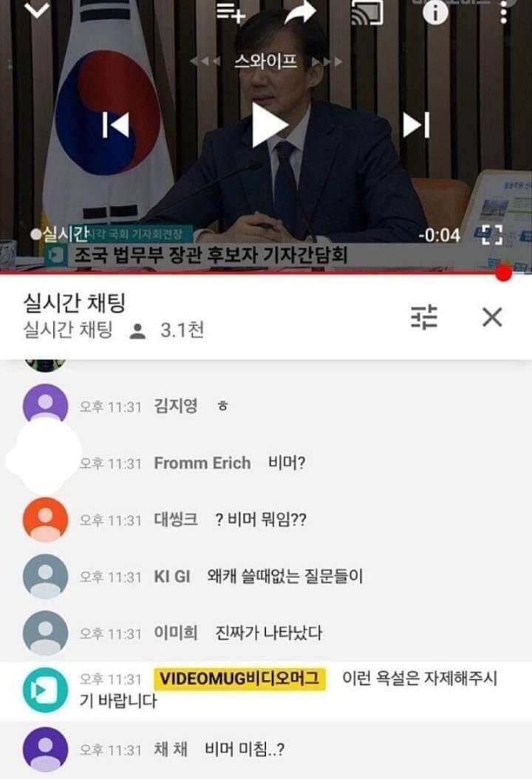Screen dimensions: 532x779
Task: Tap the add to playlist icon
Action: (231, 12)
